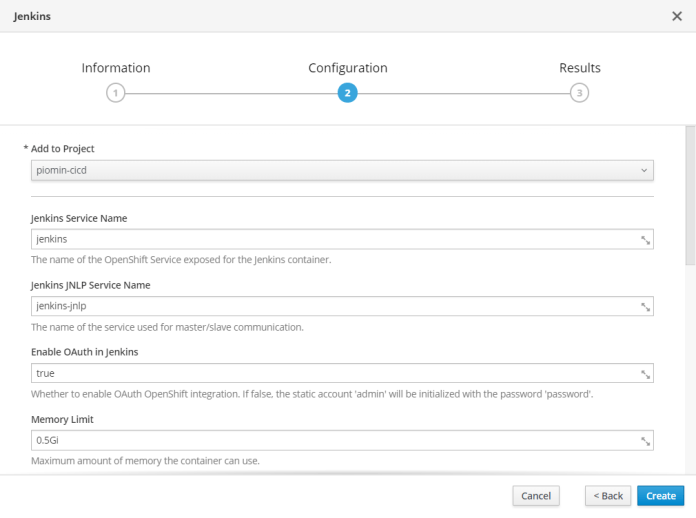
Task: Click help text 'Maximum amount of memory'
Action: pos(145,461)
